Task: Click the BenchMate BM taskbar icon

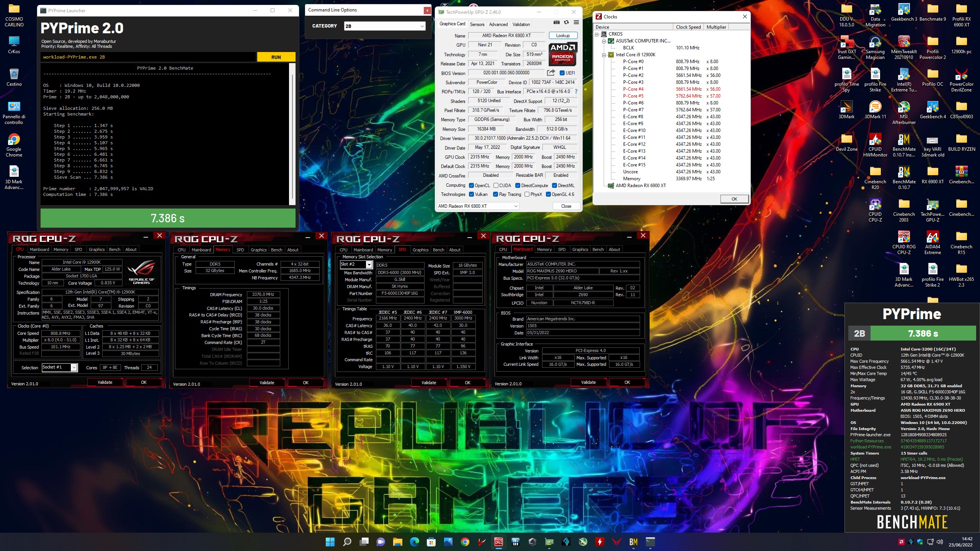Action: point(634,542)
